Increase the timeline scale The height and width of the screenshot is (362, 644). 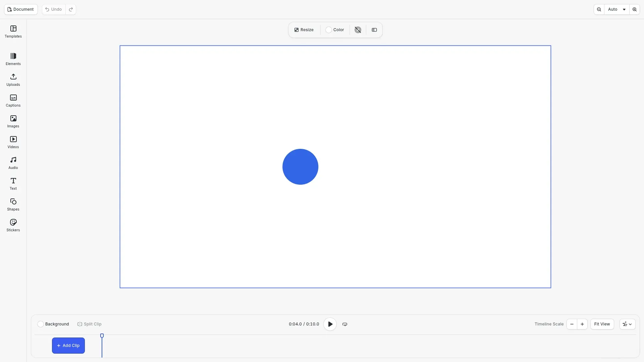coord(582,324)
